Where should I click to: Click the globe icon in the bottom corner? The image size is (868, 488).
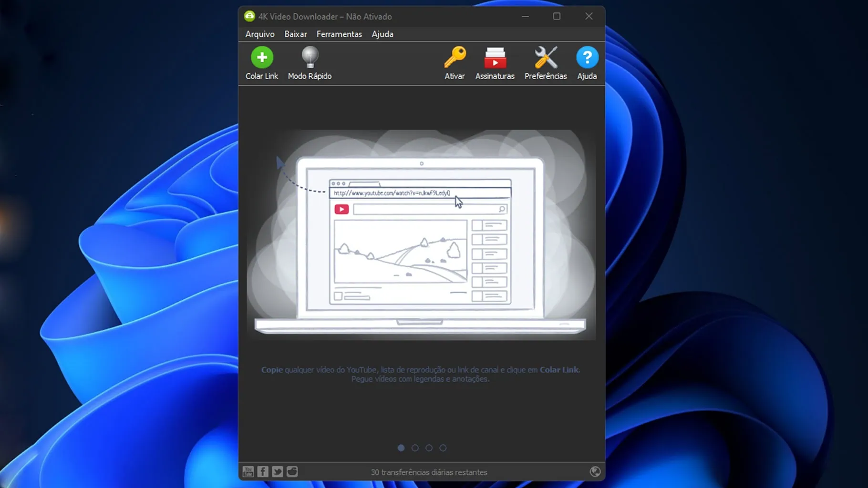coord(595,472)
